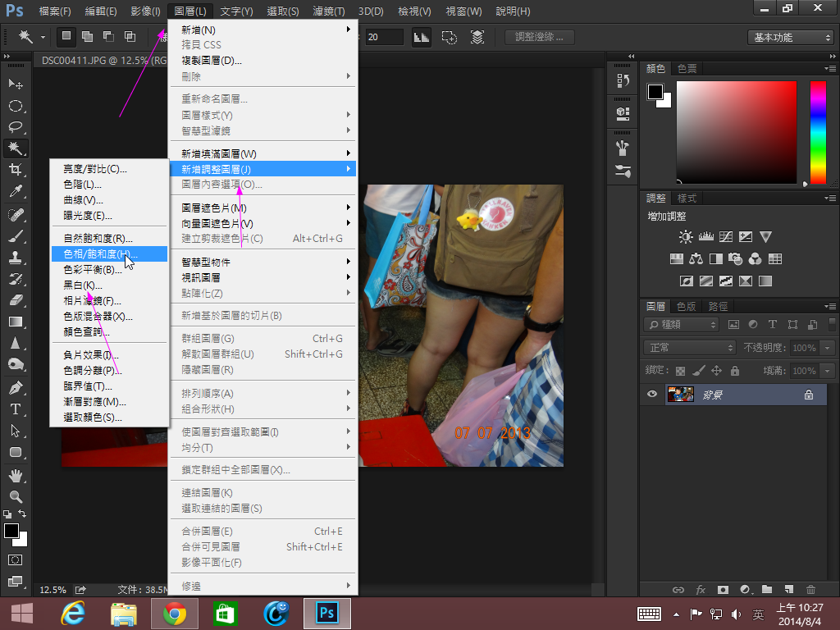Expand the 圖層遮色片(M) submenu
This screenshot has height=630, width=840.
[263, 208]
